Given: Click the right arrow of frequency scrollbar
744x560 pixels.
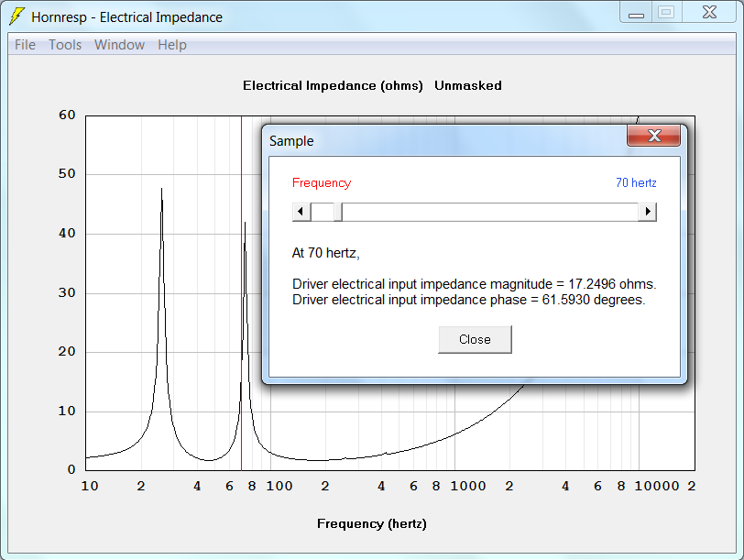Looking at the screenshot, I should click(x=648, y=211).
